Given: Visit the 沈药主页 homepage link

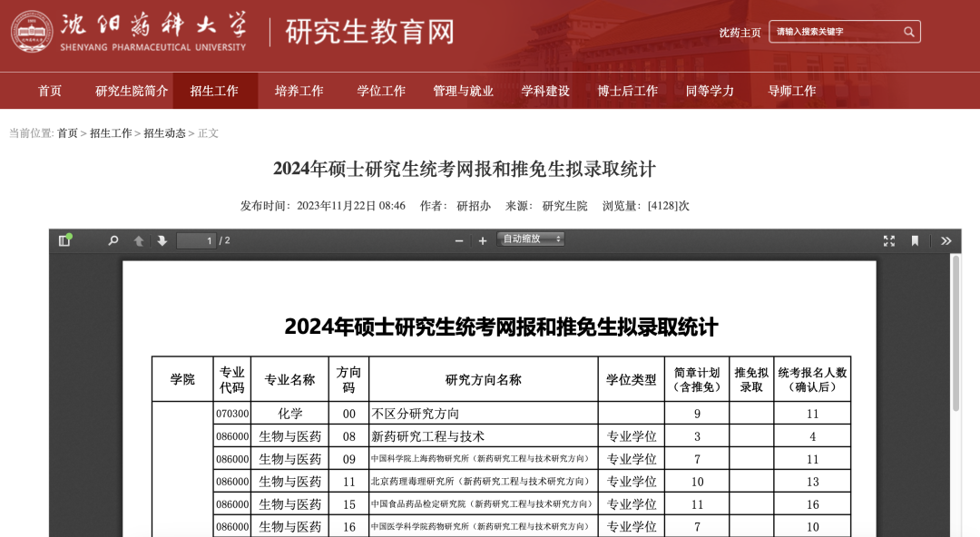Looking at the screenshot, I should click(740, 31).
